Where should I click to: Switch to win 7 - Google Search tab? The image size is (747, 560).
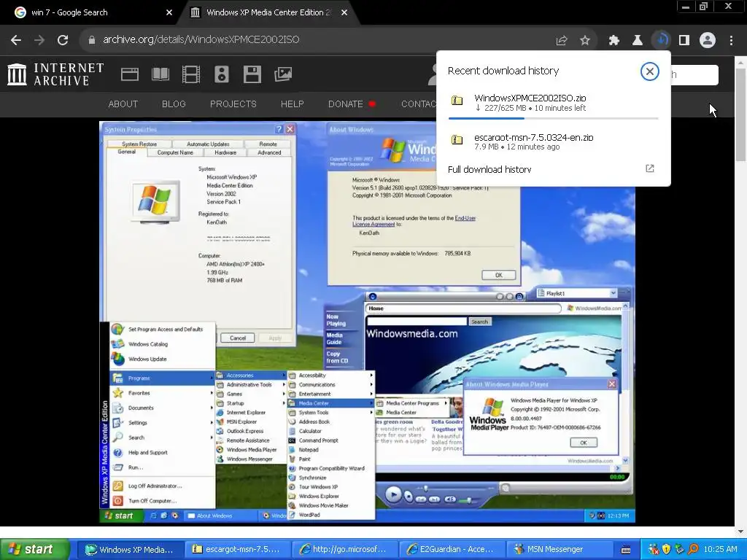(x=90, y=13)
